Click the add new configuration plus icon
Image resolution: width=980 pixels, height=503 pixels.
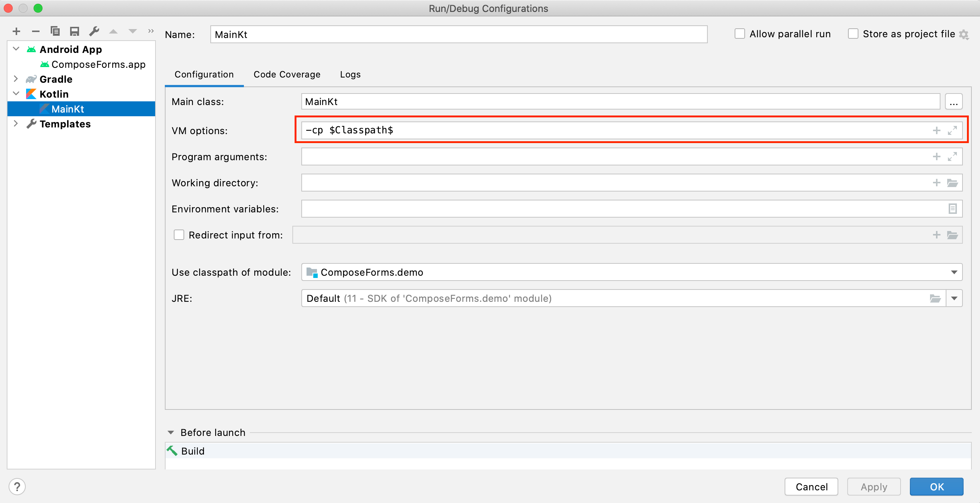[16, 31]
